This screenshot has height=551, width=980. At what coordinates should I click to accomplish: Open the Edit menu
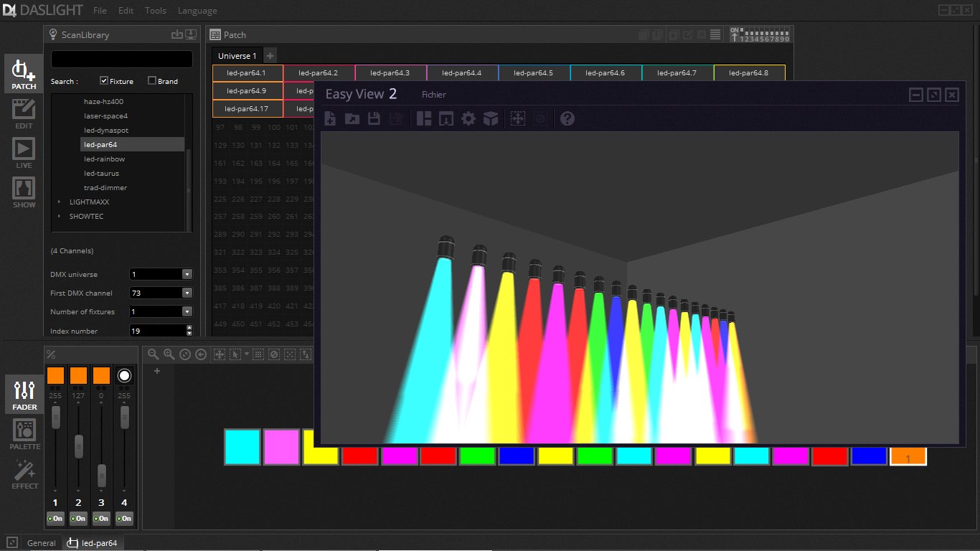[x=126, y=11]
